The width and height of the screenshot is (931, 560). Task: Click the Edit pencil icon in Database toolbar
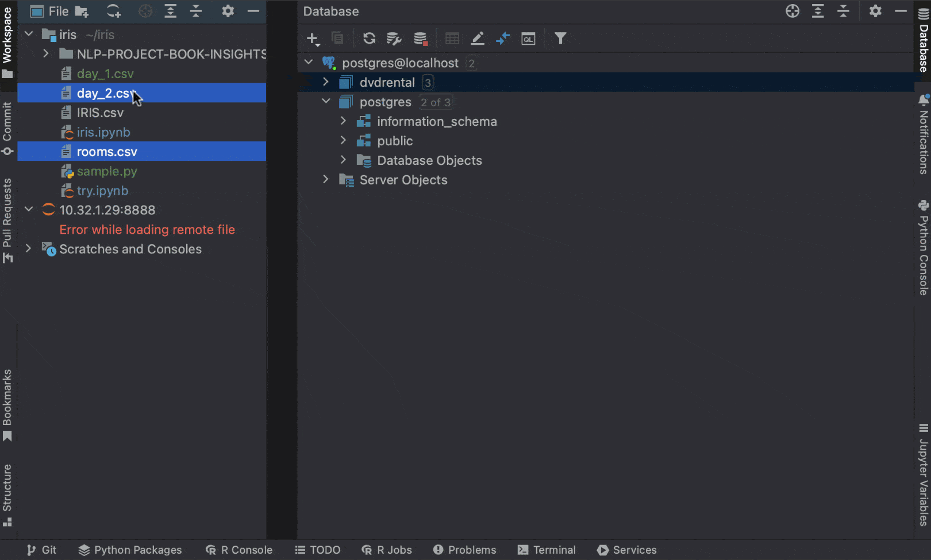478,38
